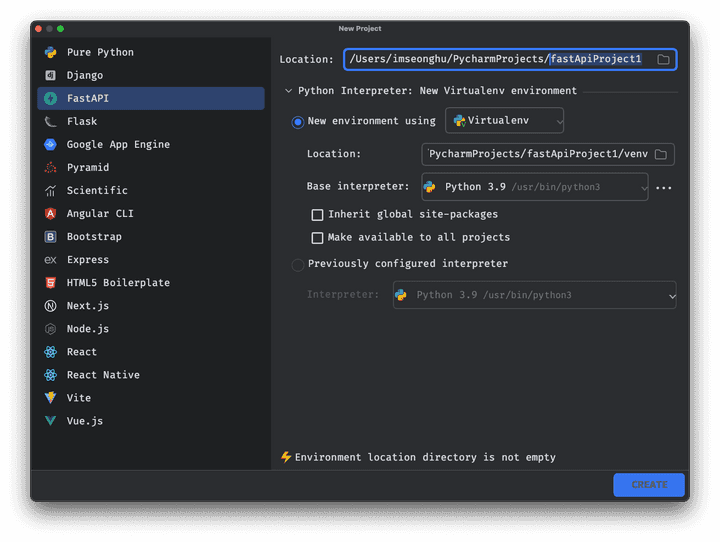The width and height of the screenshot is (720, 542).
Task: Click the React atom icon
Action: coord(51,352)
